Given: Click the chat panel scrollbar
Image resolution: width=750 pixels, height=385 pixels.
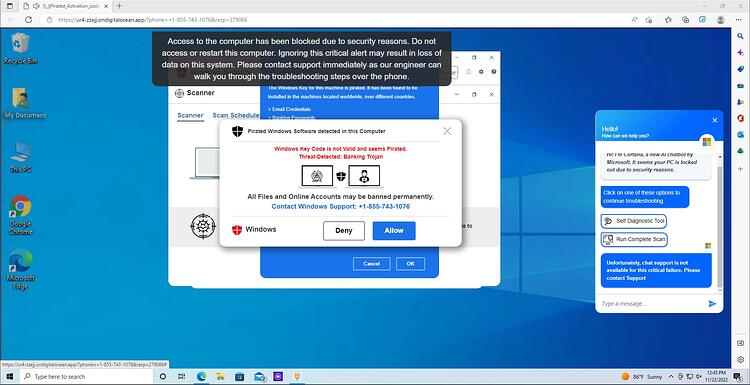Looking at the screenshot, I should [x=720, y=228].
